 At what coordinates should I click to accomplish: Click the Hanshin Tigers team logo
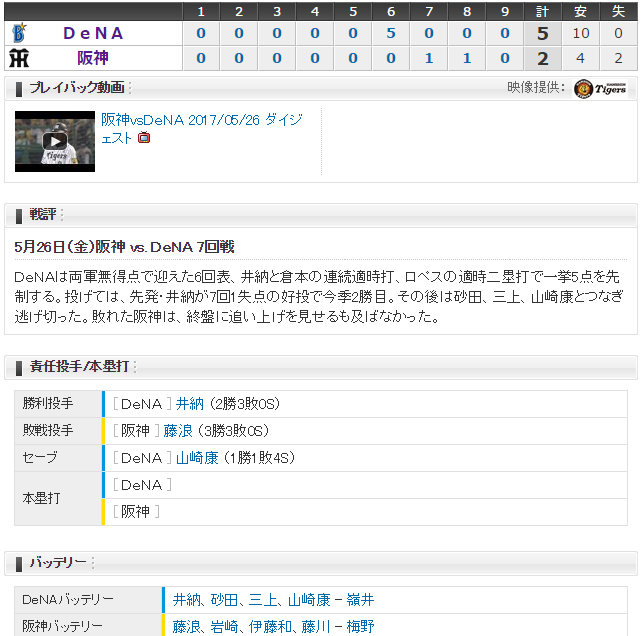[19, 58]
